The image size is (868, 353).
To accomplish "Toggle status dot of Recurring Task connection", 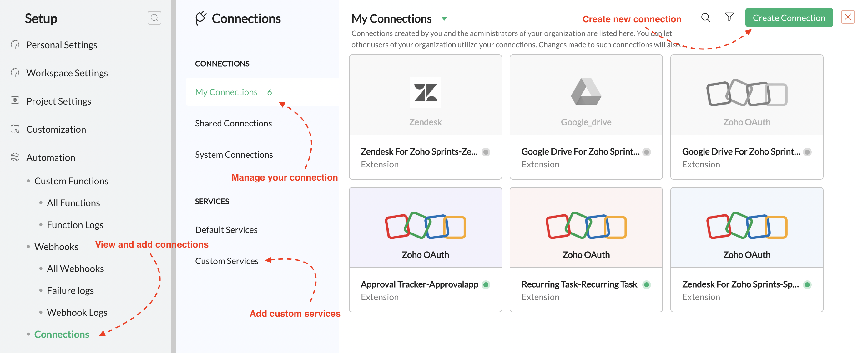I will [x=646, y=284].
